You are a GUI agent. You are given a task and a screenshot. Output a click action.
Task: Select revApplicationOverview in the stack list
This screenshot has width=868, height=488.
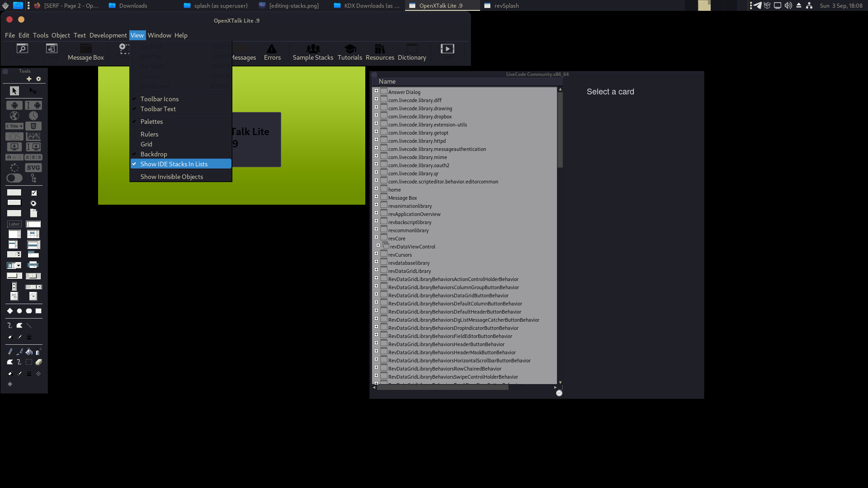414,214
